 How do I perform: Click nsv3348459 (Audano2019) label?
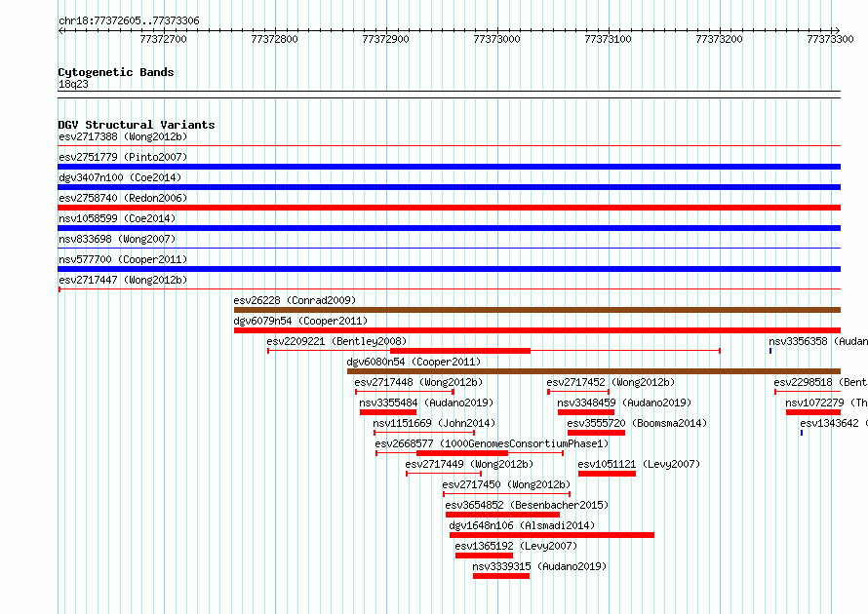tap(624, 403)
